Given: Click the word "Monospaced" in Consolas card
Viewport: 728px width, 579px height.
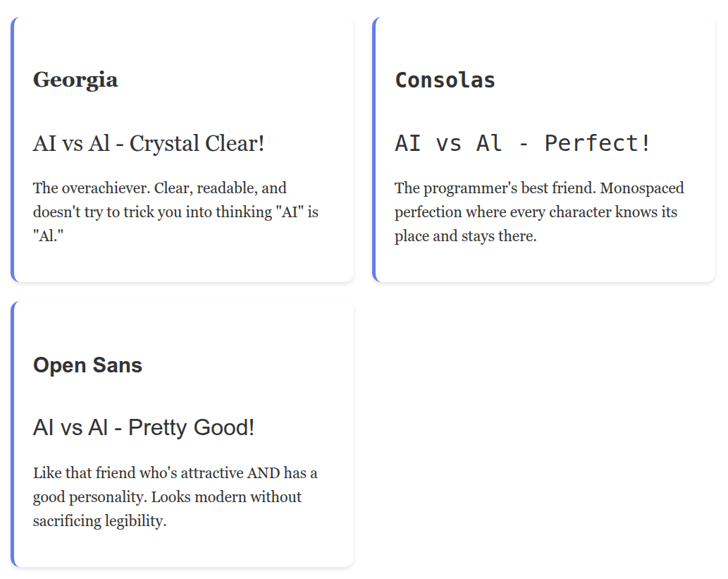Looking at the screenshot, I should 642,188.
